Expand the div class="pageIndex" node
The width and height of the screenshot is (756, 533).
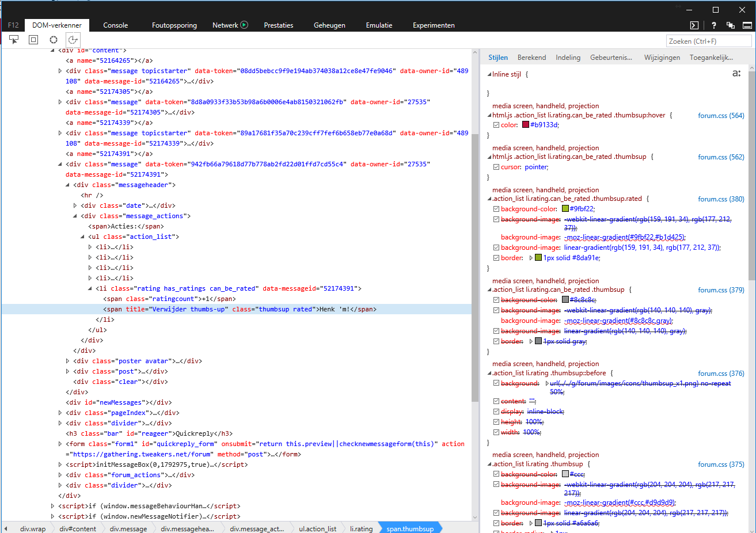[x=60, y=413]
